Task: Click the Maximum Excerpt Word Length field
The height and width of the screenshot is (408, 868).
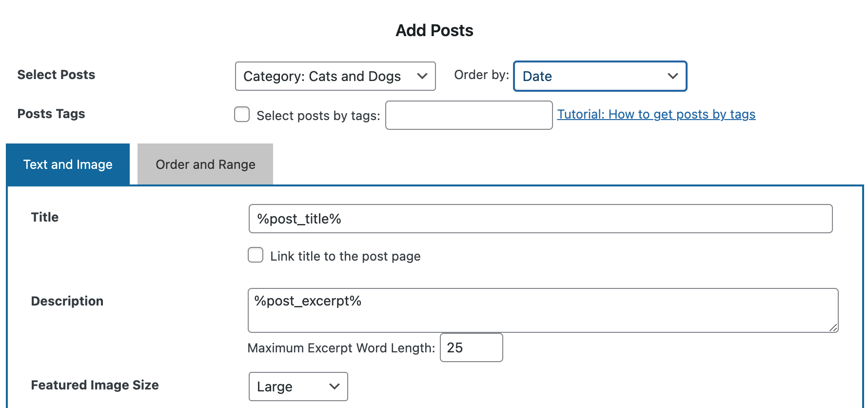Action: point(471,347)
